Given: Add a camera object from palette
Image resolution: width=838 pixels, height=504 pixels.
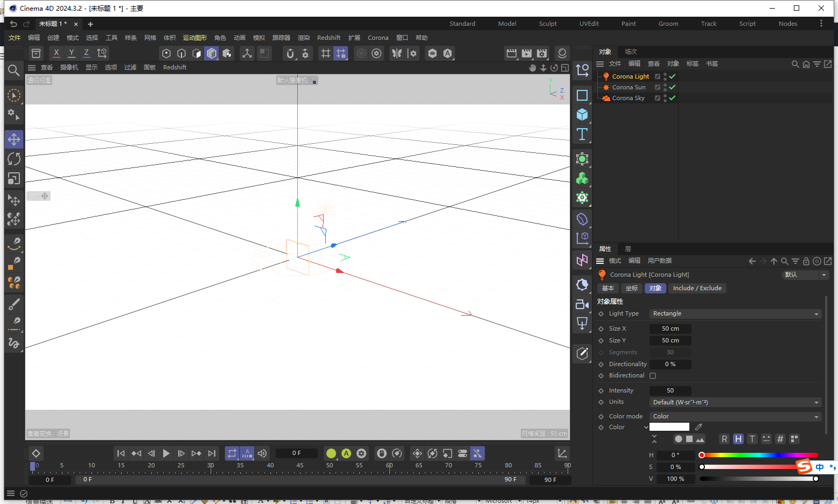Looking at the screenshot, I should 582,304.
